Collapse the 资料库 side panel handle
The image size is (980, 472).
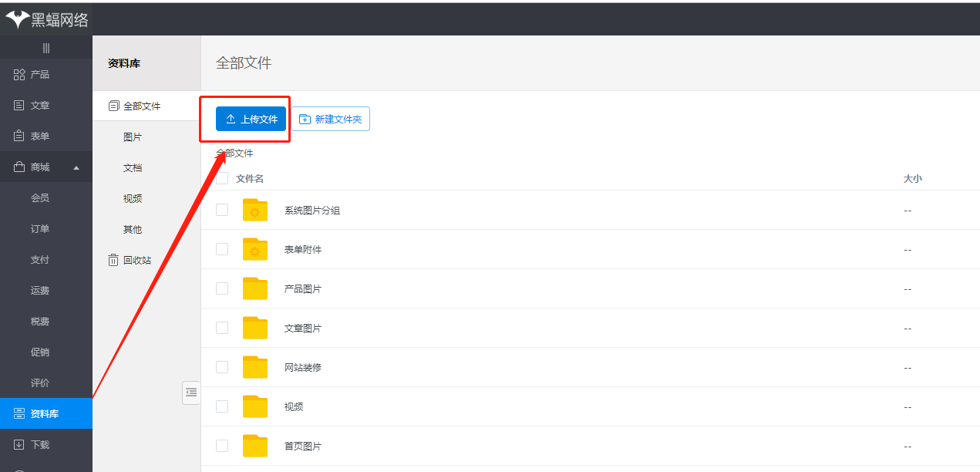(x=191, y=393)
